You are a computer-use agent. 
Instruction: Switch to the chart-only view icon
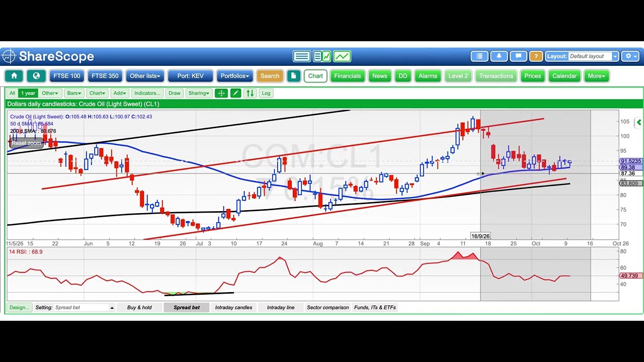coord(342,56)
